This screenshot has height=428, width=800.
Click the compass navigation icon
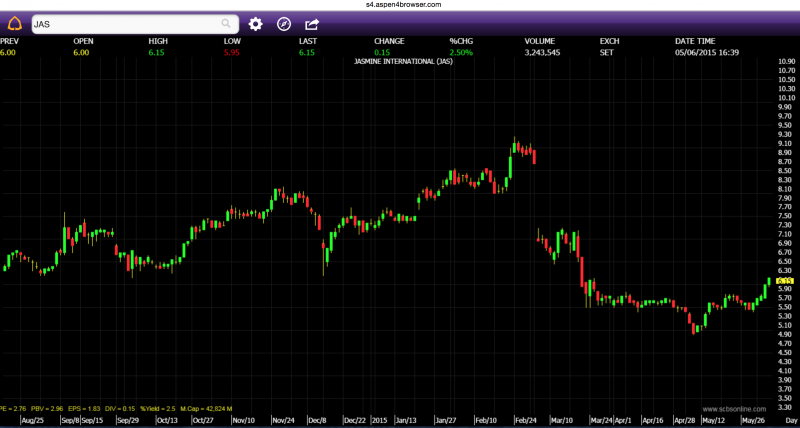point(283,23)
